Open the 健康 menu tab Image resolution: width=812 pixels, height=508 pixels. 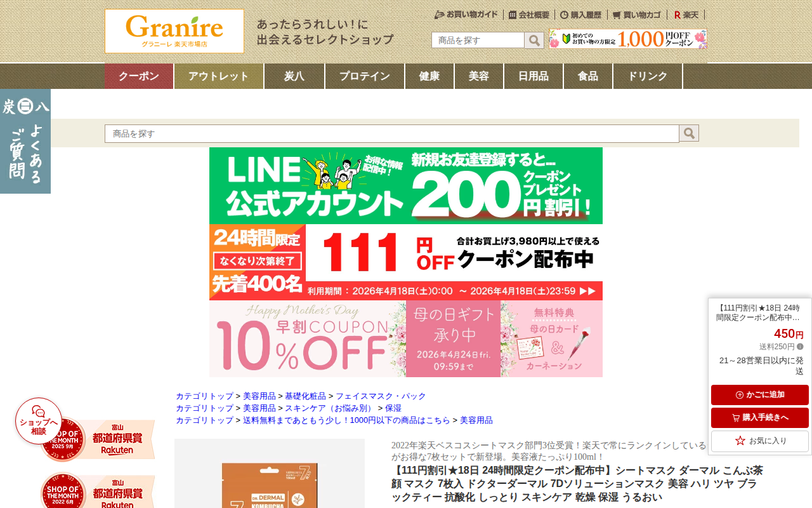tap(429, 76)
